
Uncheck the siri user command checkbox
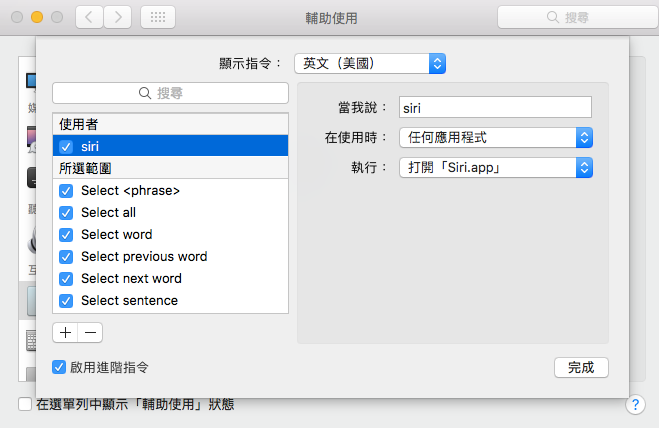coord(66,147)
